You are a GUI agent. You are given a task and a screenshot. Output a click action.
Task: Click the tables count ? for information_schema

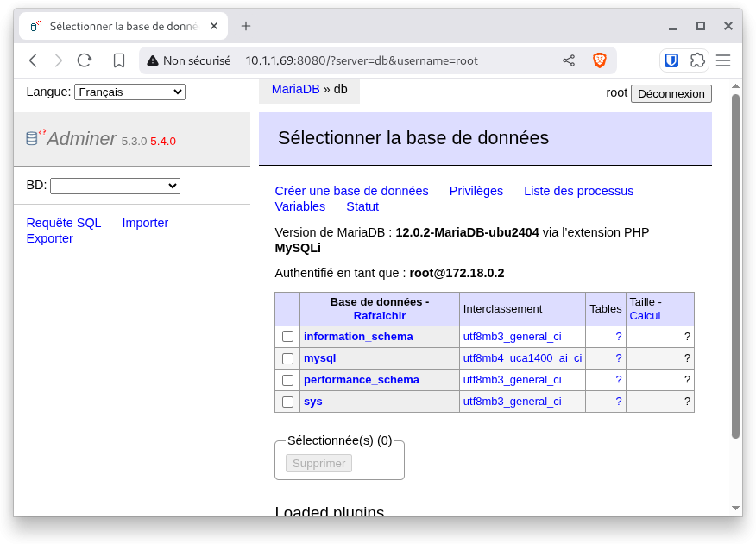point(619,337)
